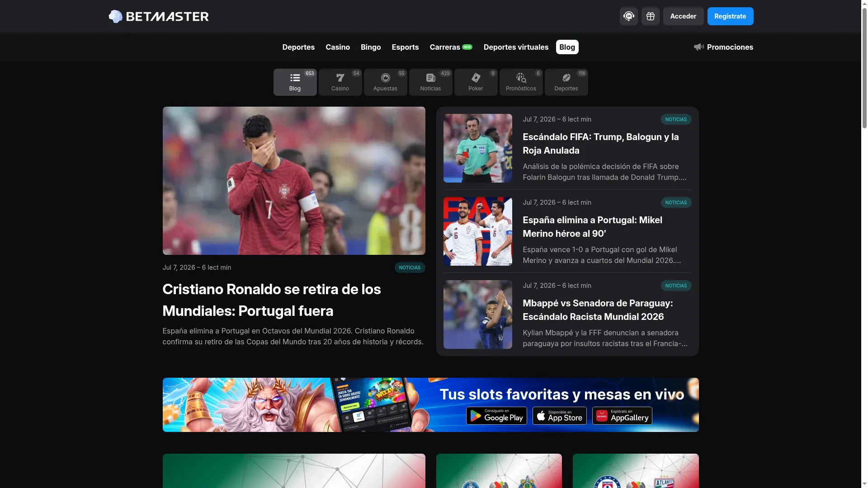
Task: Click the Spain players celebrating thumbnail
Action: click(477, 231)
